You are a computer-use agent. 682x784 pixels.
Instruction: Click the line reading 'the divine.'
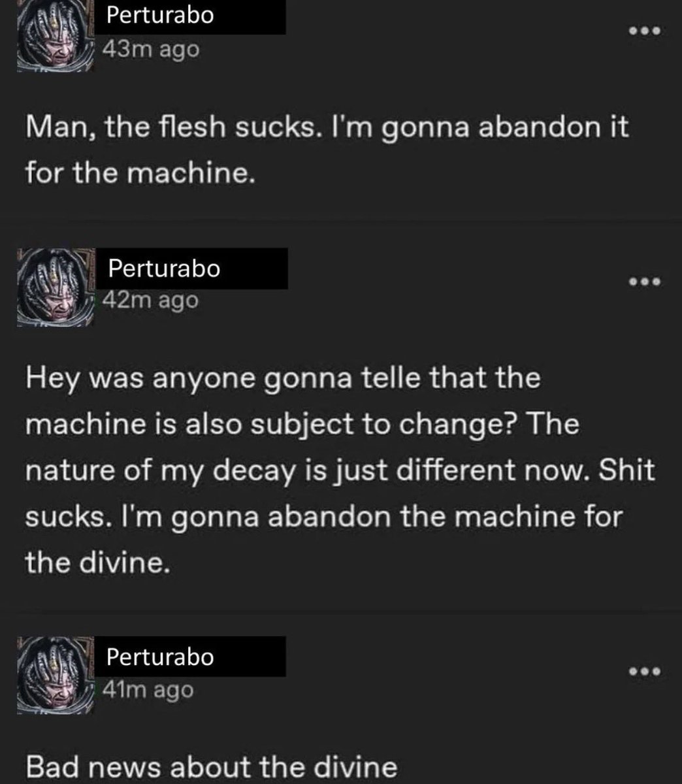click(98, 563)
